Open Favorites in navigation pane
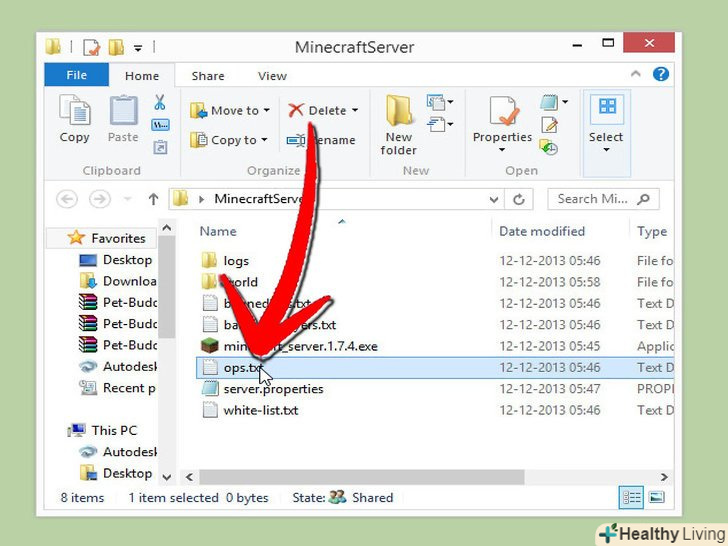This screenshot has height=546, width=728. click(x=118, y=238)
